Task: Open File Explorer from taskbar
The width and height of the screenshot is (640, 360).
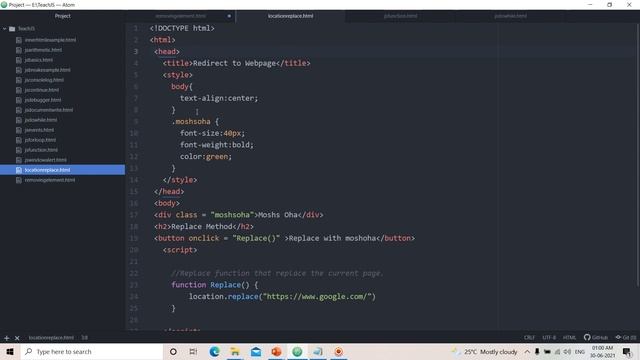Action: 235,351
